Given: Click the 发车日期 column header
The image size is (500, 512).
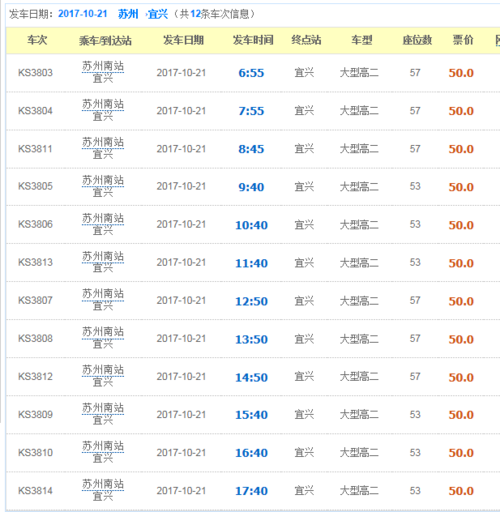Looking at the screenshot, I should [x=183, y=40].
